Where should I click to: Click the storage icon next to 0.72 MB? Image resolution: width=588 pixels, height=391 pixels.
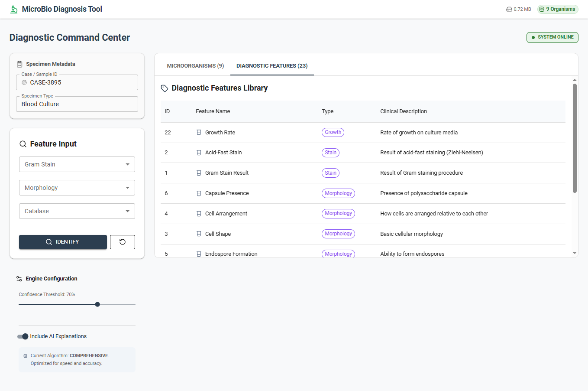click(x=509, y=9)
